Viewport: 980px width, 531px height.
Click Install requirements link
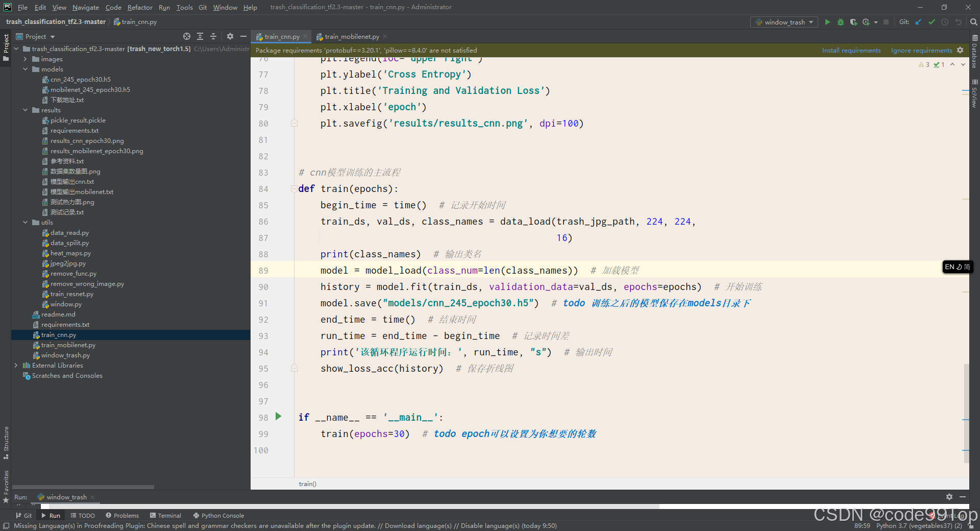(851, 50)
